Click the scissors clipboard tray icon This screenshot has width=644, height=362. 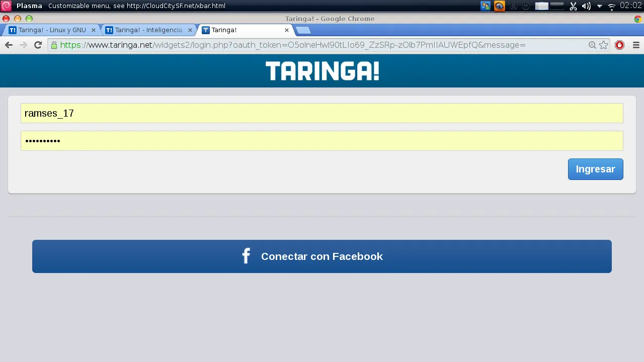pos(573,6)
